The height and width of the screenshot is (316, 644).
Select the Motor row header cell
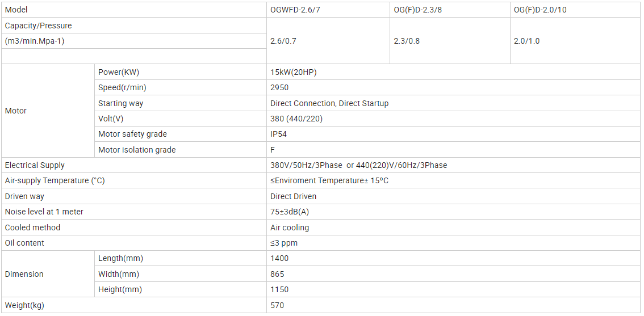[48, 111]
